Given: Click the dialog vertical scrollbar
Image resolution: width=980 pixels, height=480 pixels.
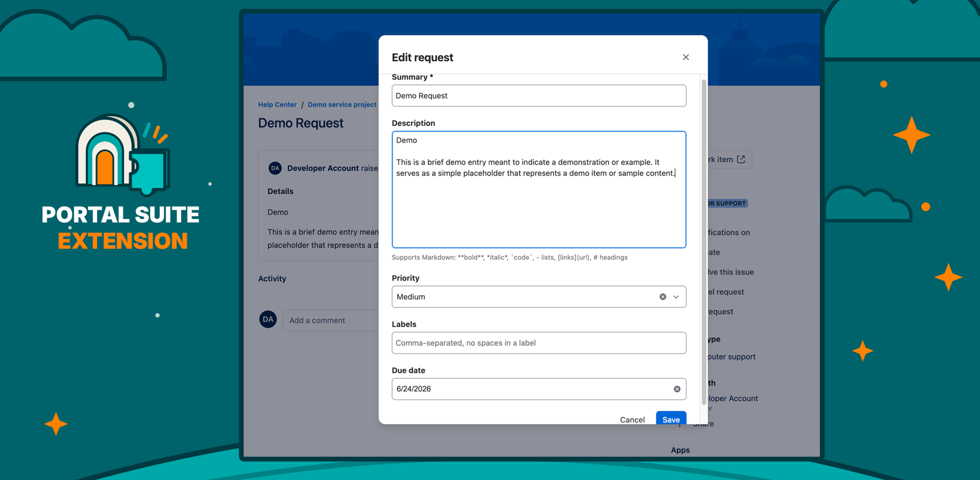Looking at the screenshot, I should click(x=704, y=243).
